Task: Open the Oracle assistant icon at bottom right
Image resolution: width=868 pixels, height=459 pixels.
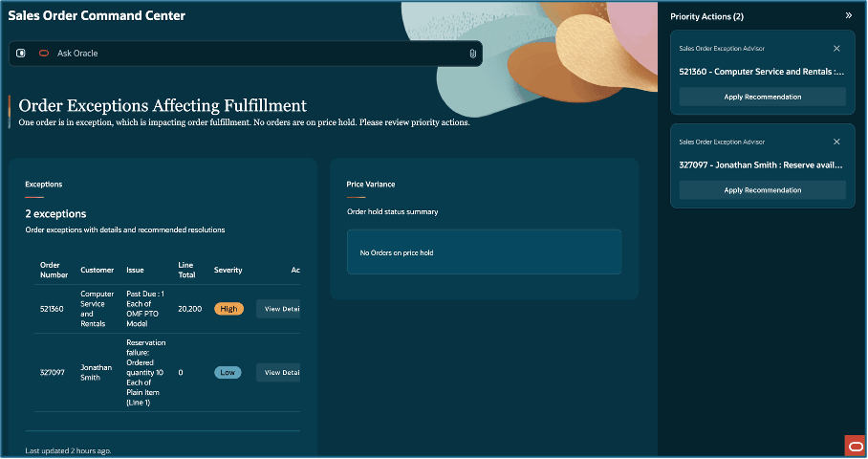Action: click(856, 447)
